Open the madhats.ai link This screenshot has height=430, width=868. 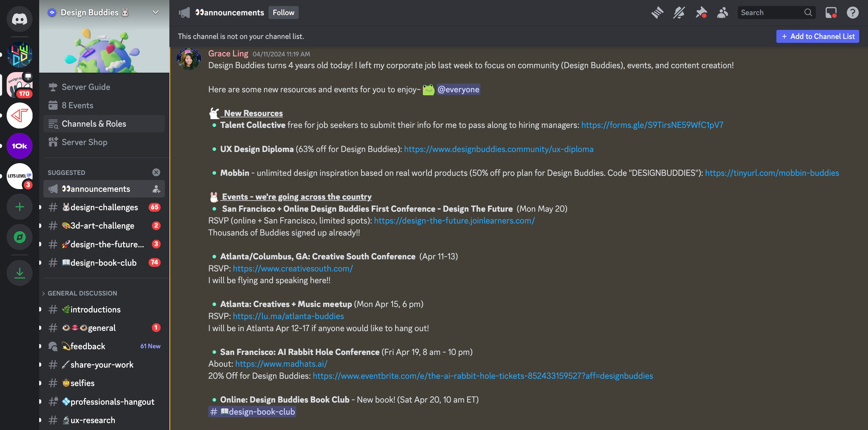281,364
